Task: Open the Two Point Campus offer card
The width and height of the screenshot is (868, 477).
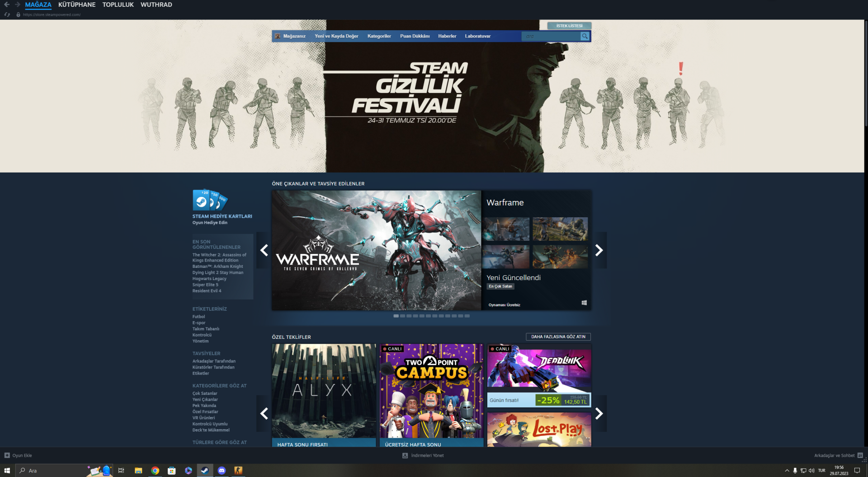Action: 431,395
